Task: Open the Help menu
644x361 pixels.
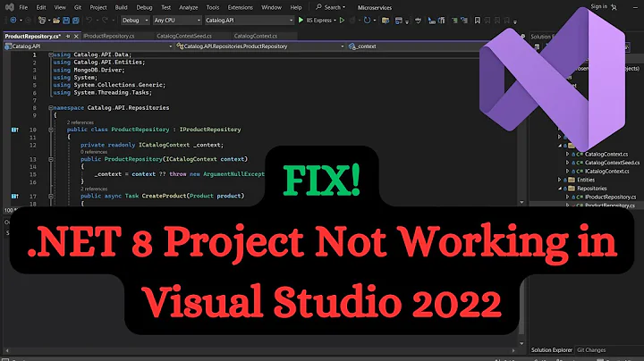Action: point(296,7)
